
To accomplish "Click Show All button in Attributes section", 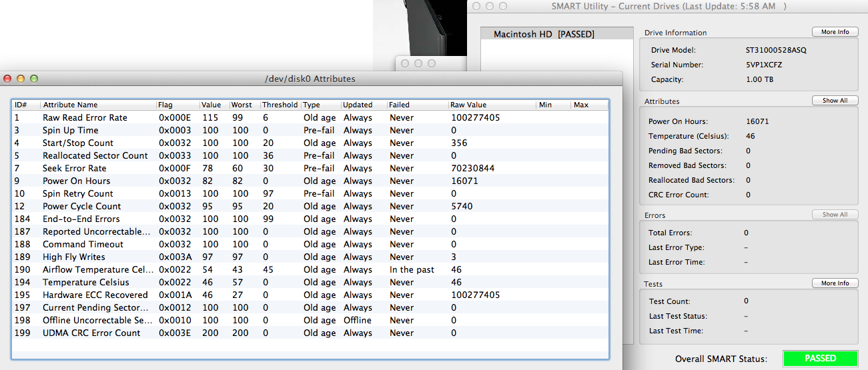I will pos(835,101).
